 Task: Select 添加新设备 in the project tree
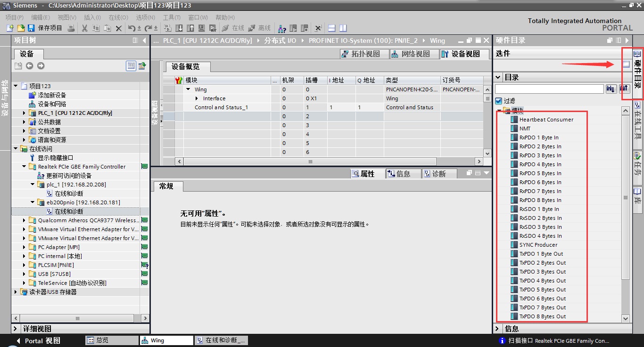[x=52, y=95]
